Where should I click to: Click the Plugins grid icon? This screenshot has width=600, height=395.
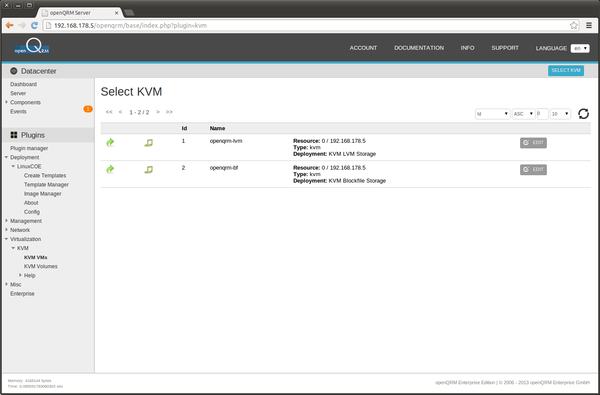point(14,135)
